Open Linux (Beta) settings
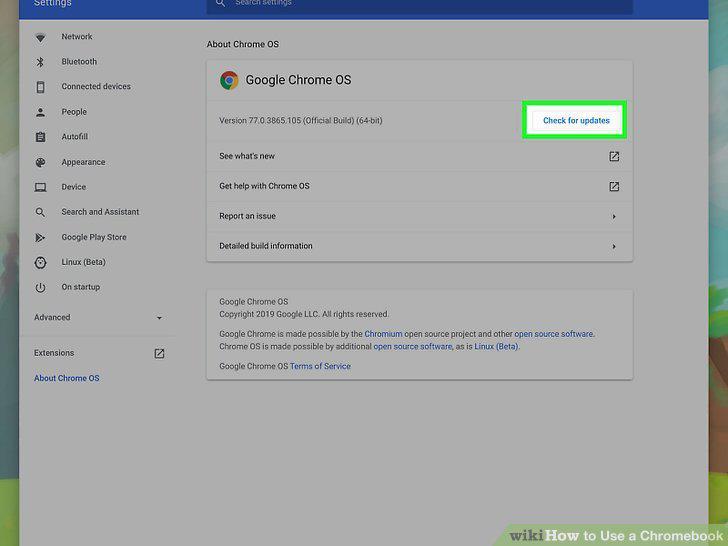 coord(84,262)
